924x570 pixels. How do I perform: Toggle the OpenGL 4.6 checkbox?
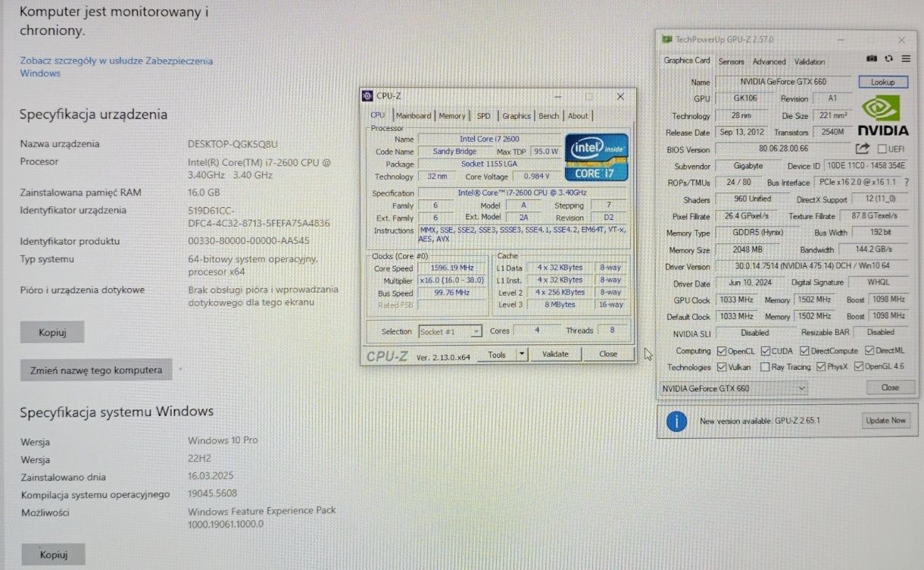858,367
